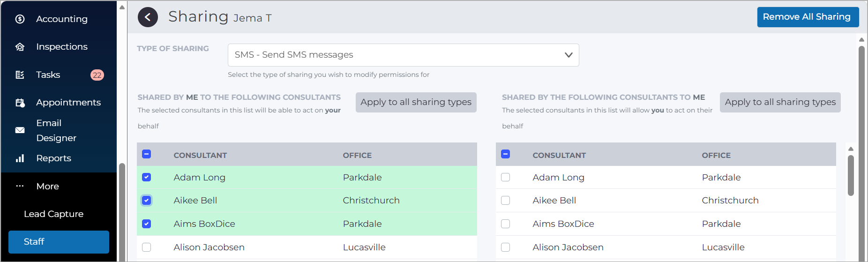This screenshot has width=868, height=262.
Task: Click Adam Long's Parkdale cell in shared-to-me table
Action: point(721,178)
